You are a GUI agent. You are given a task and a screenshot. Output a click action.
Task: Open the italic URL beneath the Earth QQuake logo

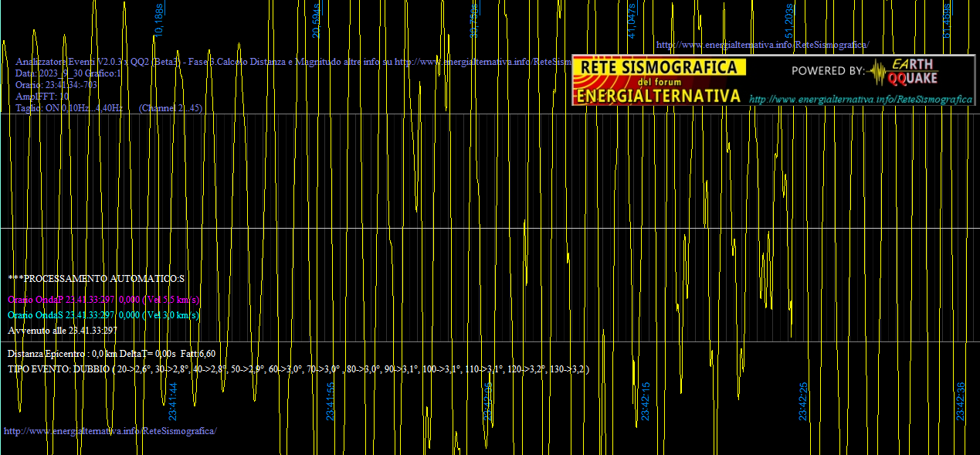click(x=860, y=100)
